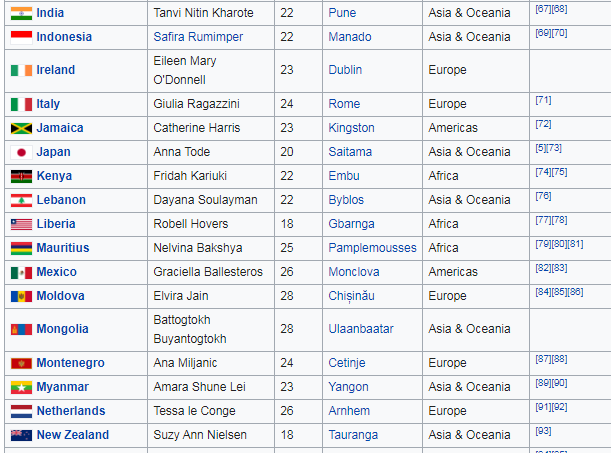
Task: Click the Mongolia flag icon
Action: [21, 330]
